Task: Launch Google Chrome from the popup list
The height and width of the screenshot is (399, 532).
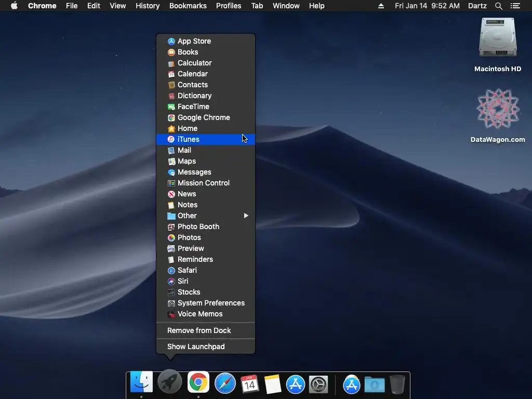Action: (206, 117)
